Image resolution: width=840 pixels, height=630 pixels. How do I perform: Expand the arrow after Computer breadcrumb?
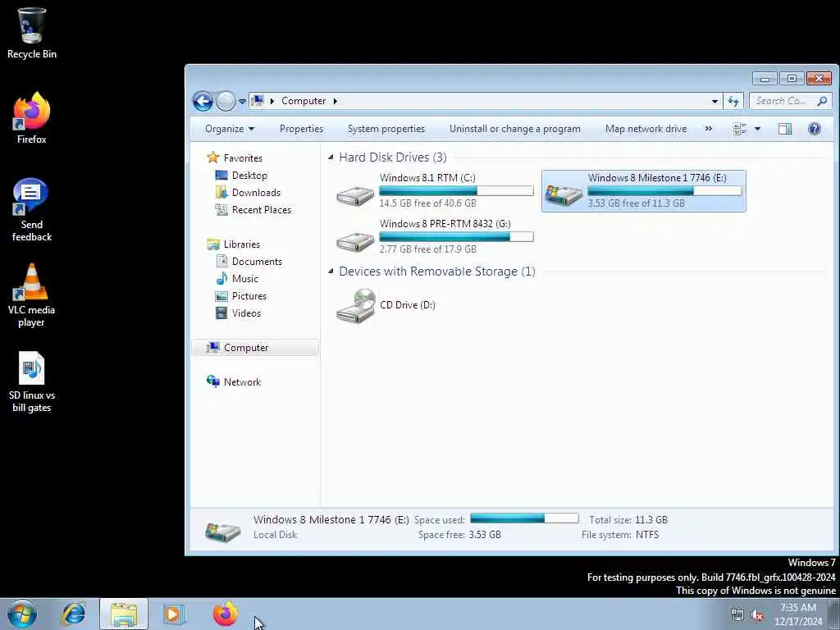coord(336,101)
